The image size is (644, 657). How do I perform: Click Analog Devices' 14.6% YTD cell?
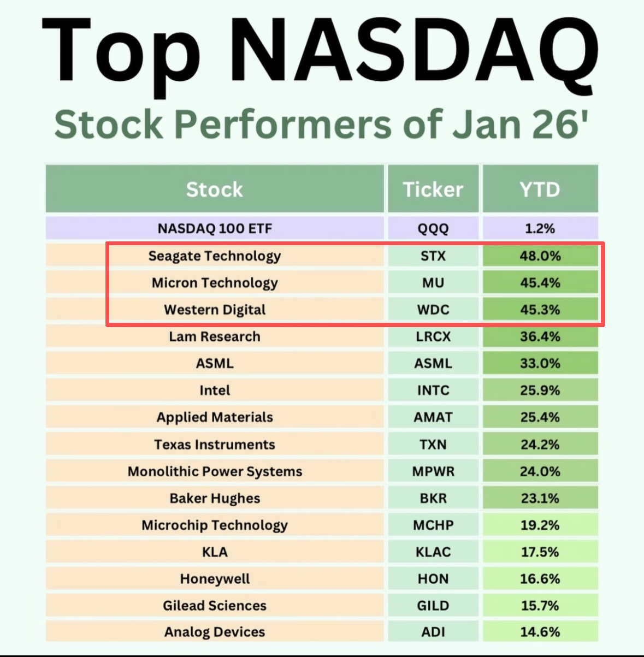(540, 632)
